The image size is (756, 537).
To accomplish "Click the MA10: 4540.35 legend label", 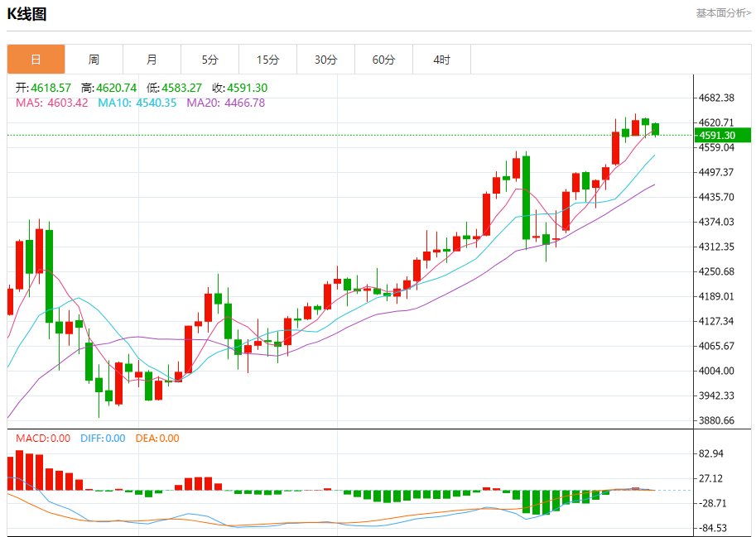I will [x=137, y=103].
